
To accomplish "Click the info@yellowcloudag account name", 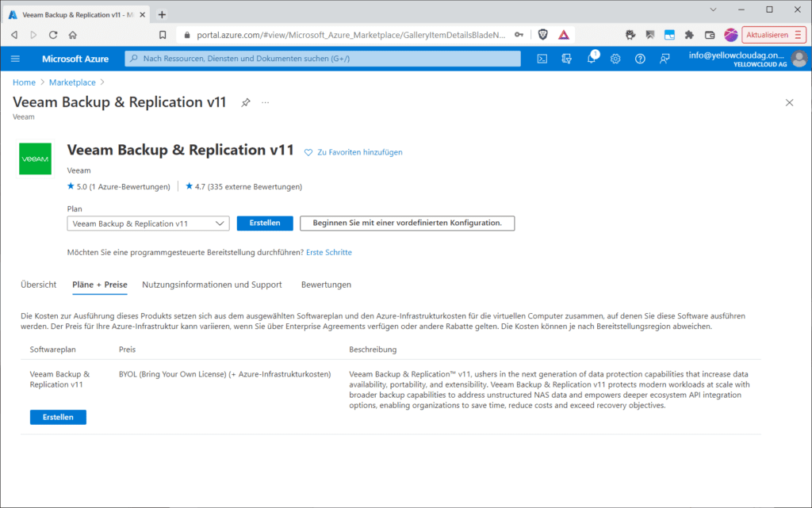I will click(x=737, y=55).
